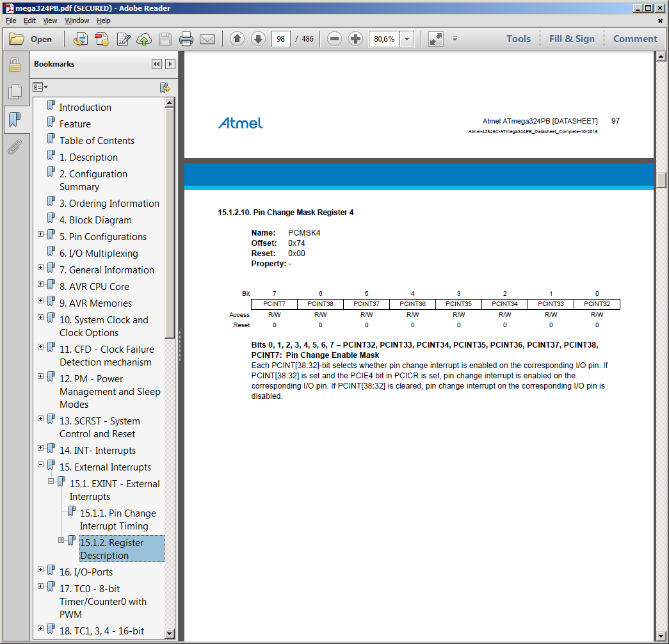The width and height of the screenshot is (669, 644).
Task: Open the View menu
Action: click(50, 20)
